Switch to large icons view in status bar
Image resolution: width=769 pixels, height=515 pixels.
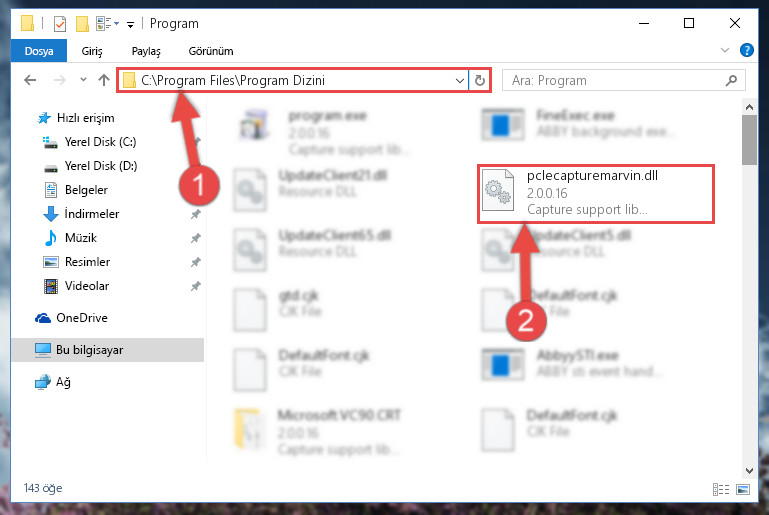click(743, 489)
